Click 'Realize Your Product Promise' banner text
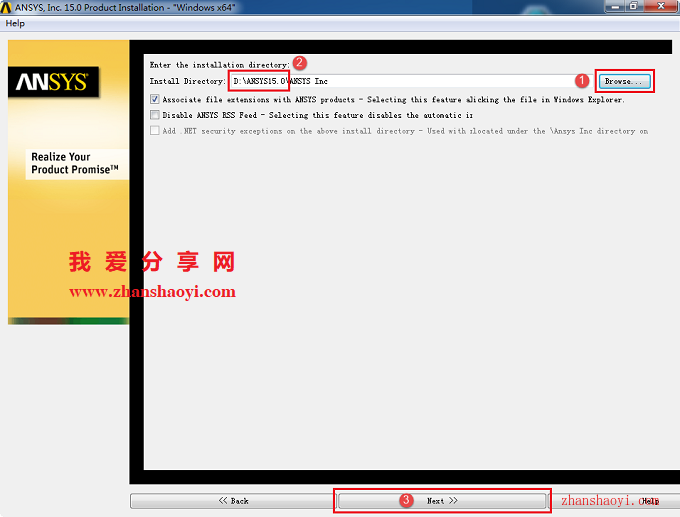Screen dimensions: 680x517 75,163
